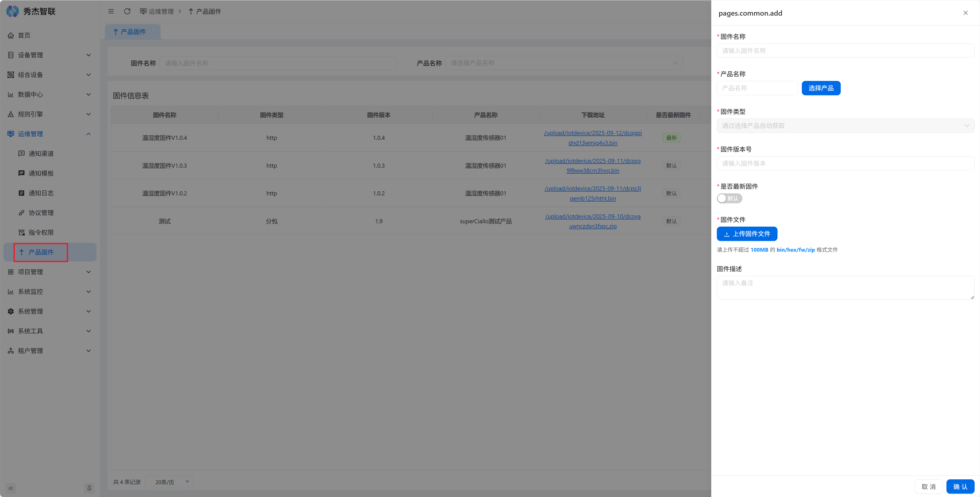The height and width of the screenshot is (497, 980).
Task: Click the 选择产品 button
Action: click(821, 88)
